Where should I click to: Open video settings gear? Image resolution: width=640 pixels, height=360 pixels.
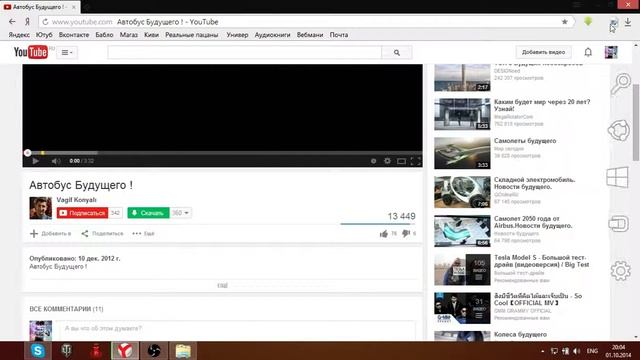pyautogui.click(x=387, y=161)
